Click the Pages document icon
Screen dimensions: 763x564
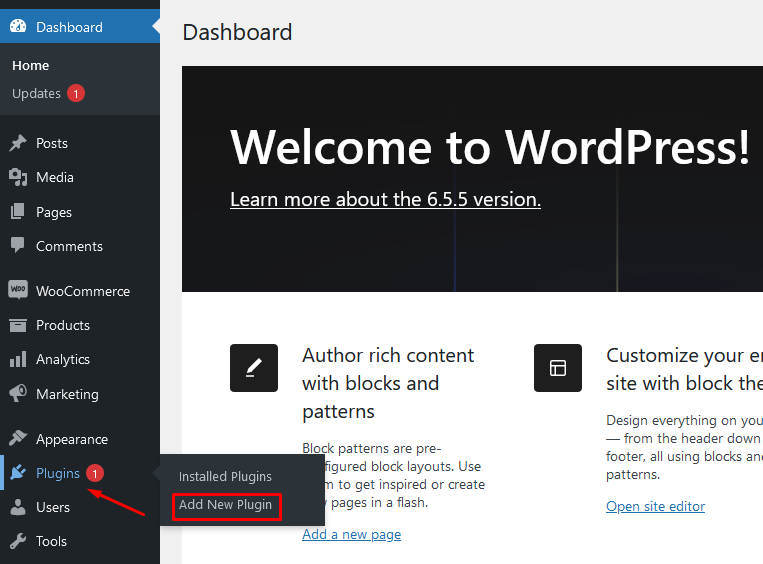coord(18,212)
